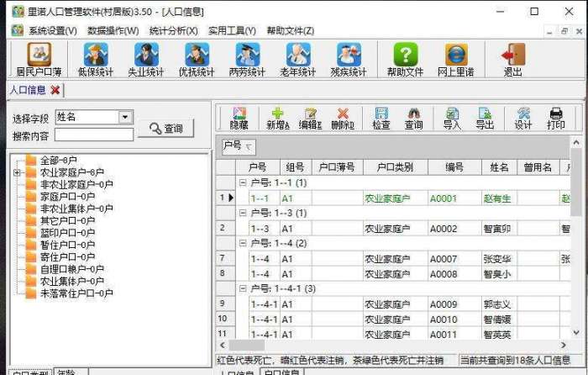This screenshot has height=375, width=588.
Task: Click the 查询 search button
Action: (x=165, y=129)
